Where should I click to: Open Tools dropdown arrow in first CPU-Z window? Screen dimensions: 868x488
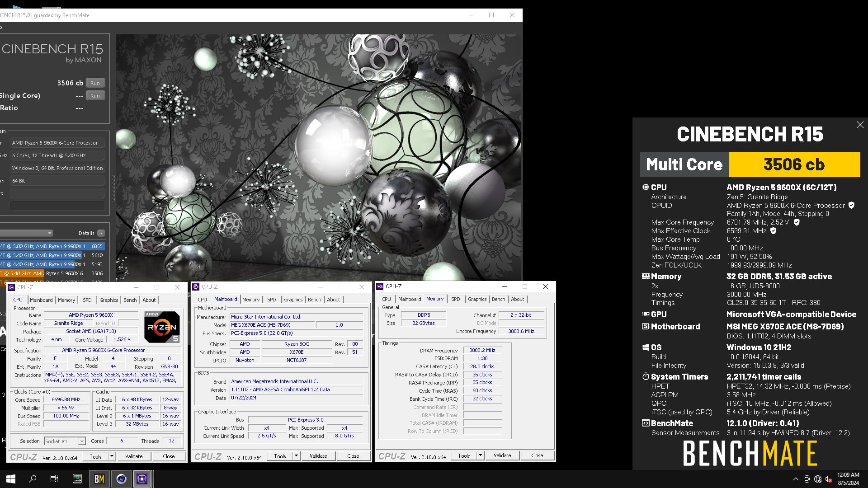coord(112,456)
